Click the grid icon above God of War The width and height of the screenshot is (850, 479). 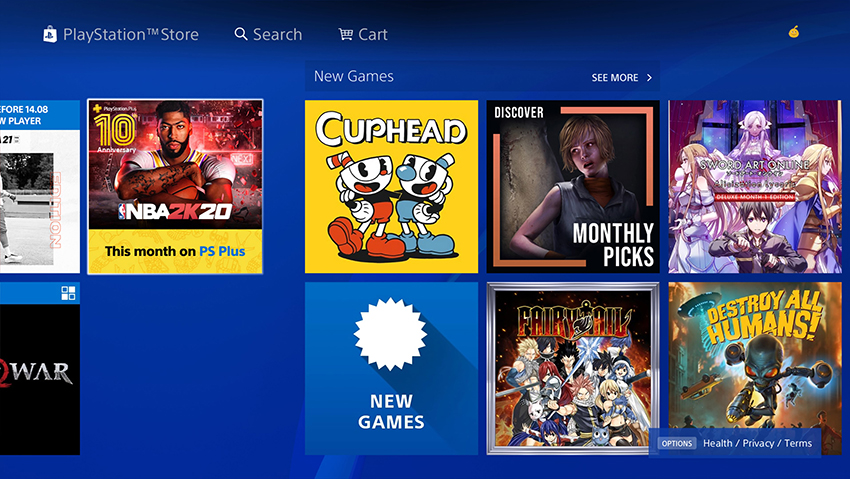coord(68,293)
